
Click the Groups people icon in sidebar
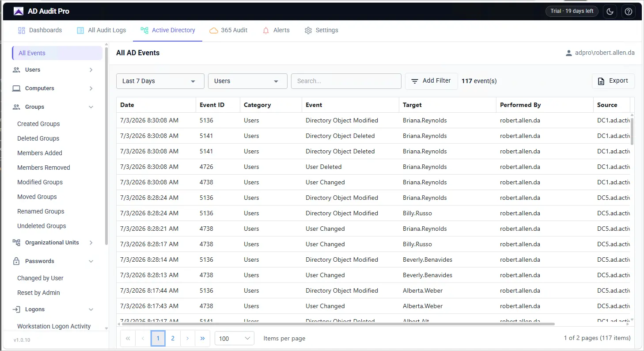click(x=16, y=107)
